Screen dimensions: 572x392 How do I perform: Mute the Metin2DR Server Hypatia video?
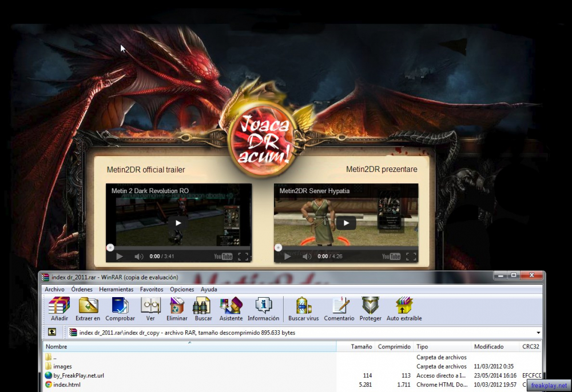307,257
